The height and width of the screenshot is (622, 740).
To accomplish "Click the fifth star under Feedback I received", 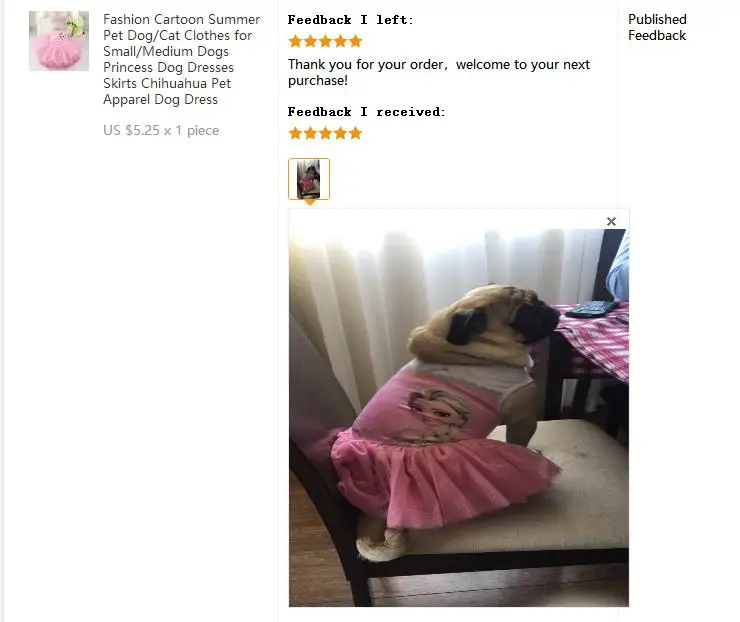I will (x=355, y=133).
